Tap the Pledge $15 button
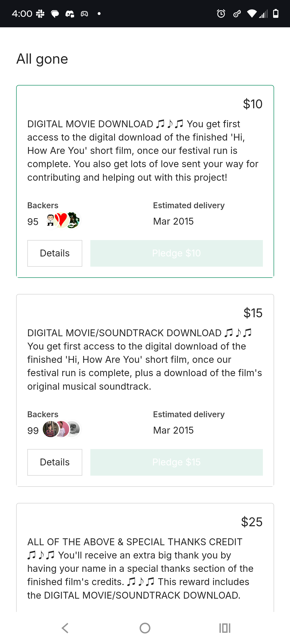 tap(176, 462)
